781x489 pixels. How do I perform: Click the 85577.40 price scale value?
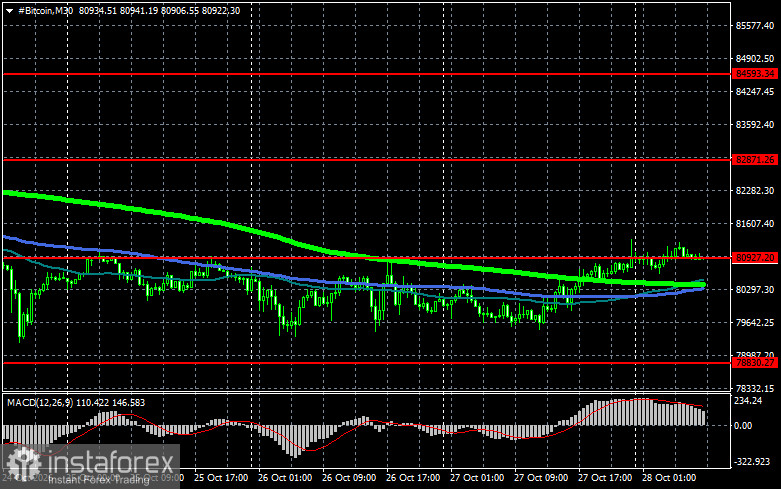(755, 25)
